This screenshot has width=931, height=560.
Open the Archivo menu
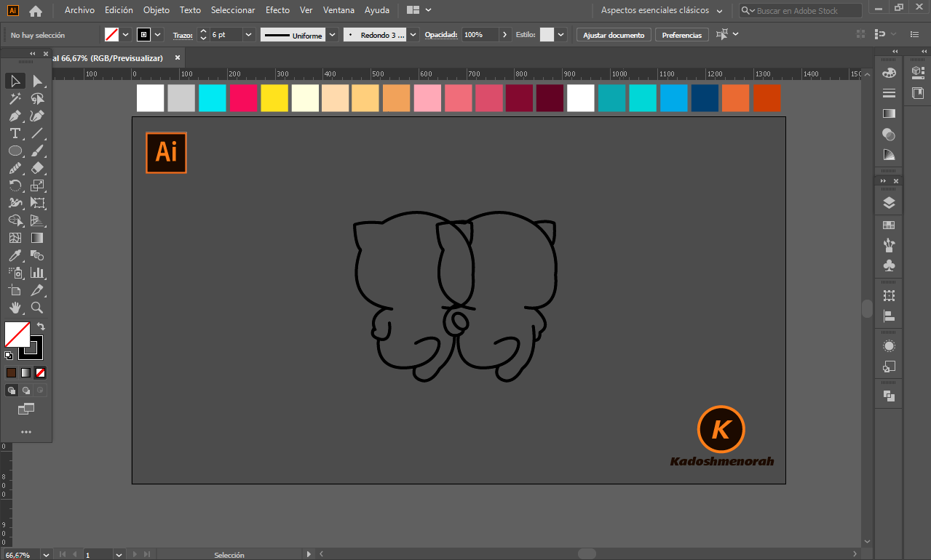coord(79,11)
